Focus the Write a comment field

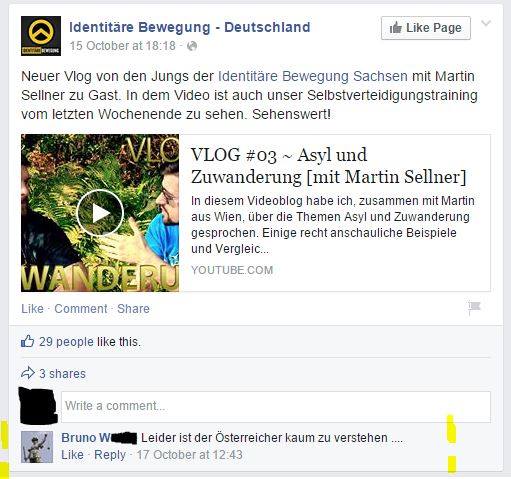[x=276, y=407]
